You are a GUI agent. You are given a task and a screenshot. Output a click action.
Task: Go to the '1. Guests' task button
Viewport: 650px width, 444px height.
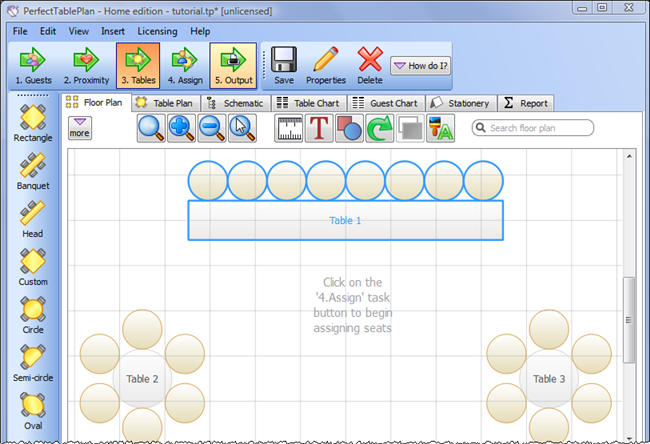pos(32,65)
